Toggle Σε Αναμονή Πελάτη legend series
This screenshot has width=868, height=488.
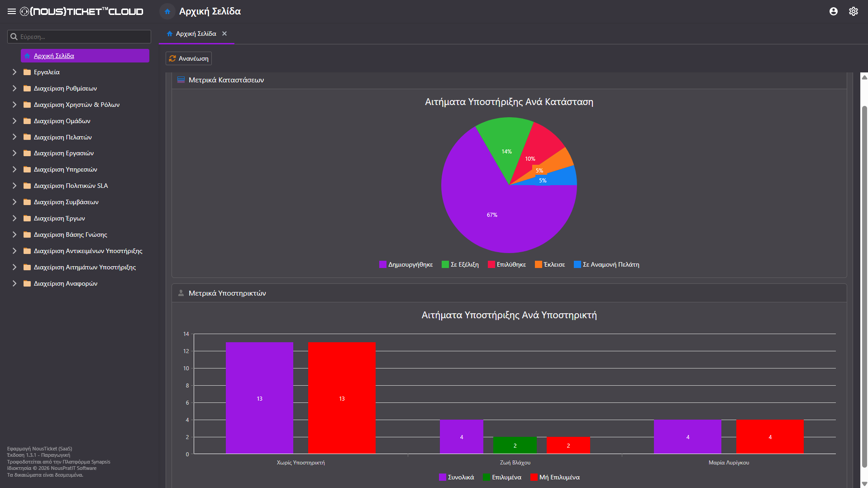(606, 264)
